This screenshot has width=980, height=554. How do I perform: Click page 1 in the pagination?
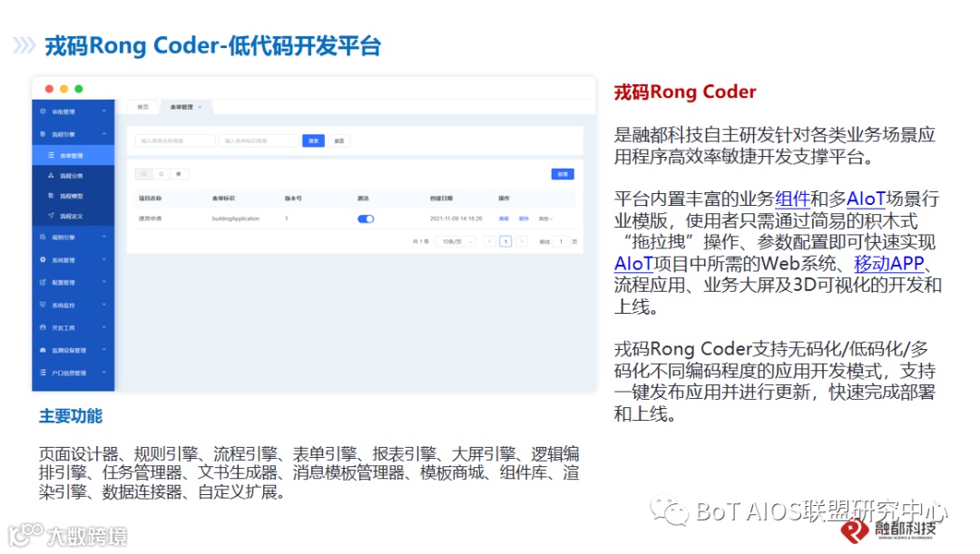coord(505,242)
